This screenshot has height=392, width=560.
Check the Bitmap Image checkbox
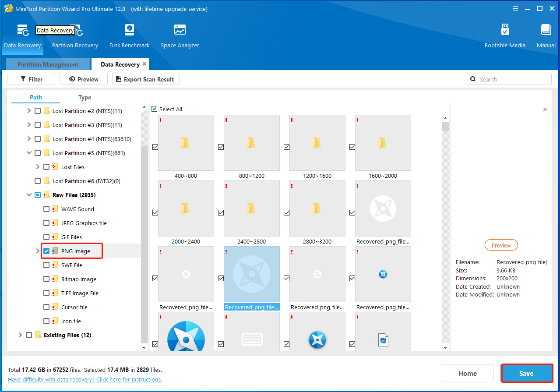tap(46, 279)
